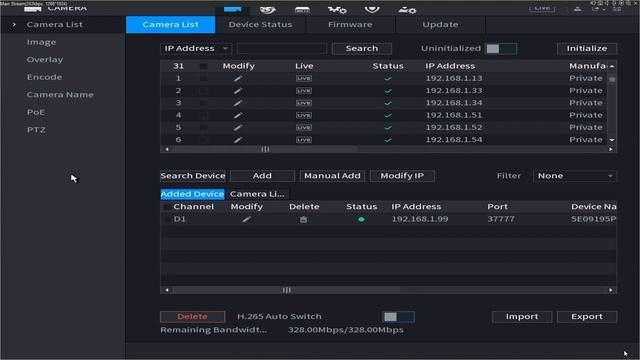The image size is (640, 360).
Task: Edit the camera at 192.168.1.52 with pencil icon
Action: [x=238, y=127]
